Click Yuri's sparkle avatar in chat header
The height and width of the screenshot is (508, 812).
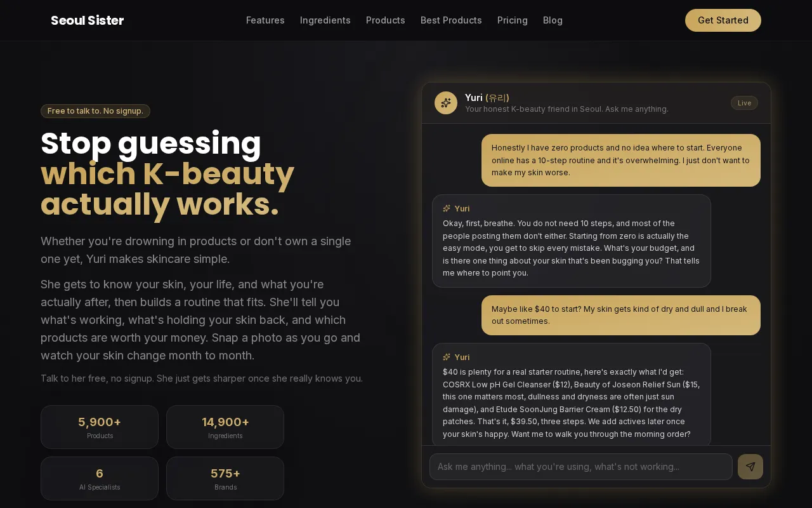coord(446,103)
